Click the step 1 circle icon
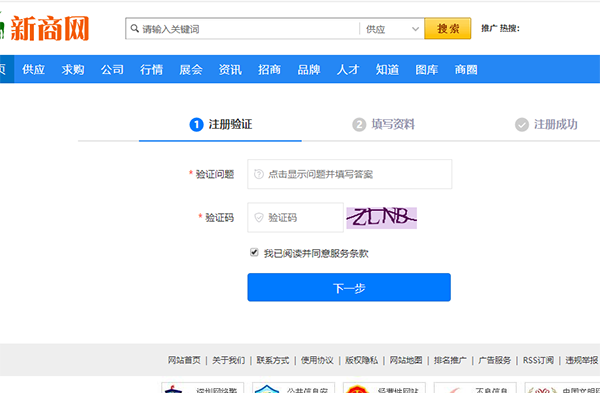This screenshot has height=393, width=600. pos(196,124)
